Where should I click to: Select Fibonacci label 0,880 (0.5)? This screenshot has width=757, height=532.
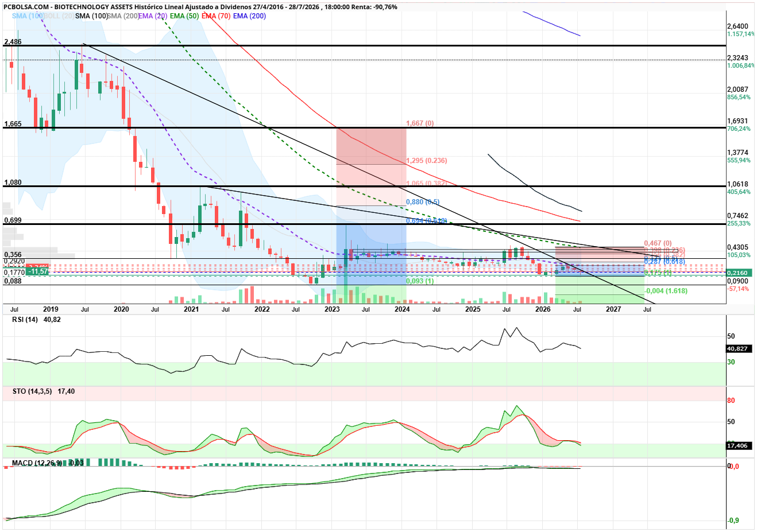423,202
